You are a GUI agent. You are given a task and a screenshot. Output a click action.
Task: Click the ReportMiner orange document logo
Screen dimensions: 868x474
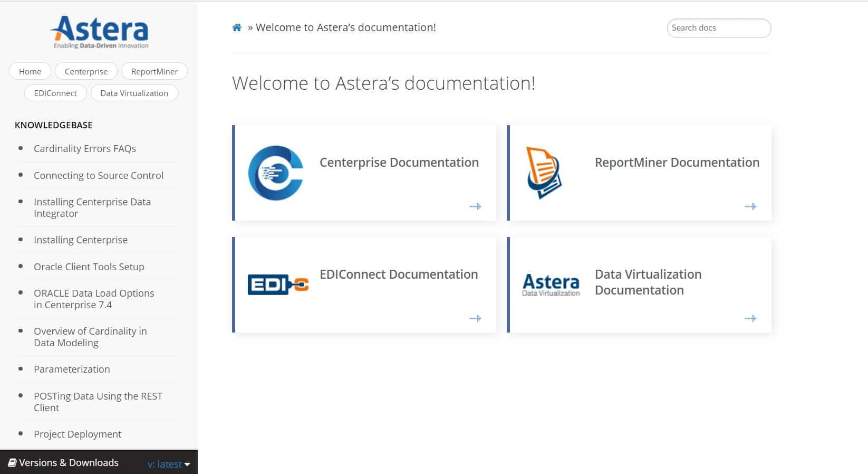(x=544, y=173)
